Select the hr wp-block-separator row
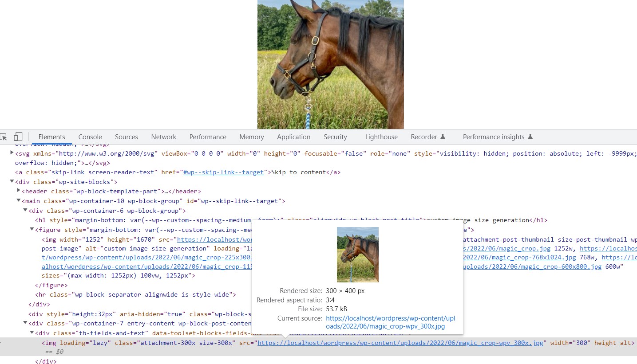This screenshot has height=364, width=637. 135,294
